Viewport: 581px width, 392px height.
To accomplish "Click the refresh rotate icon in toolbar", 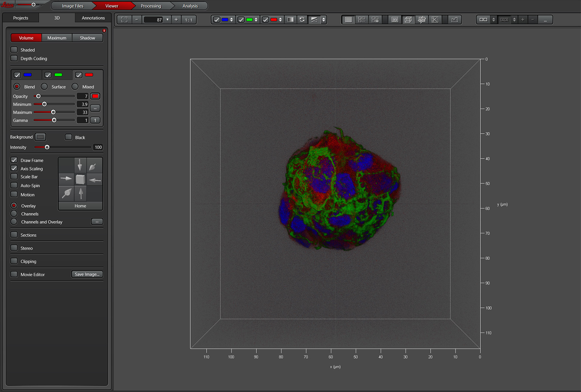I will pyautogui.click(x=302, y=20).
